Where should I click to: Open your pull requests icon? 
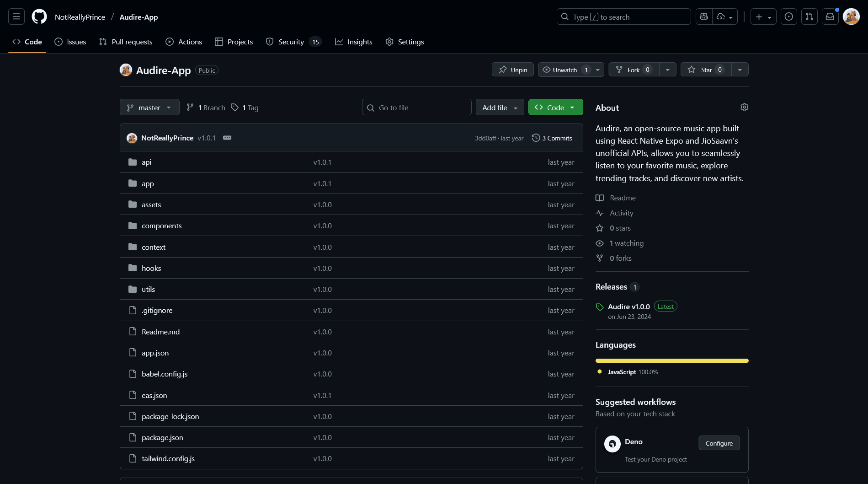tap(809, 16)
